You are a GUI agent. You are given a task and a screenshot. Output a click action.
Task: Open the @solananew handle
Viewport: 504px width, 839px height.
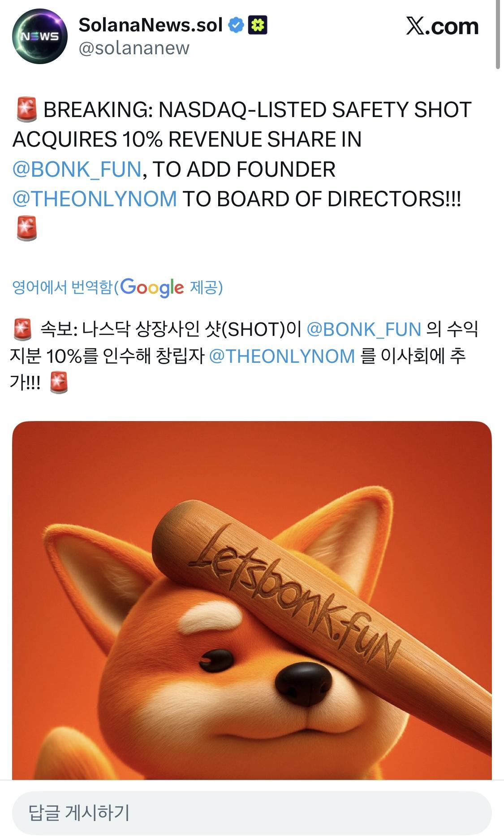click(134, 48)
